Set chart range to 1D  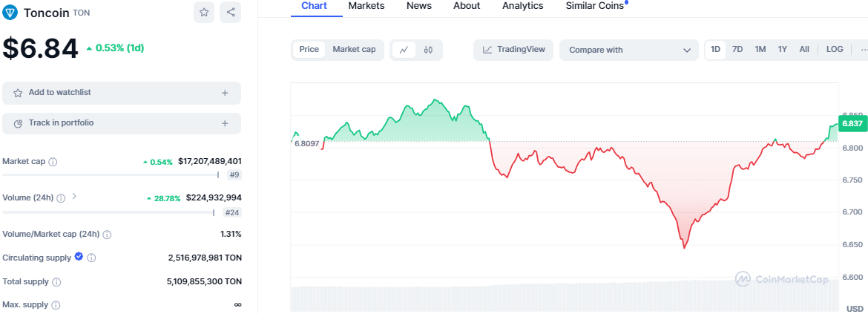point(715,49)
